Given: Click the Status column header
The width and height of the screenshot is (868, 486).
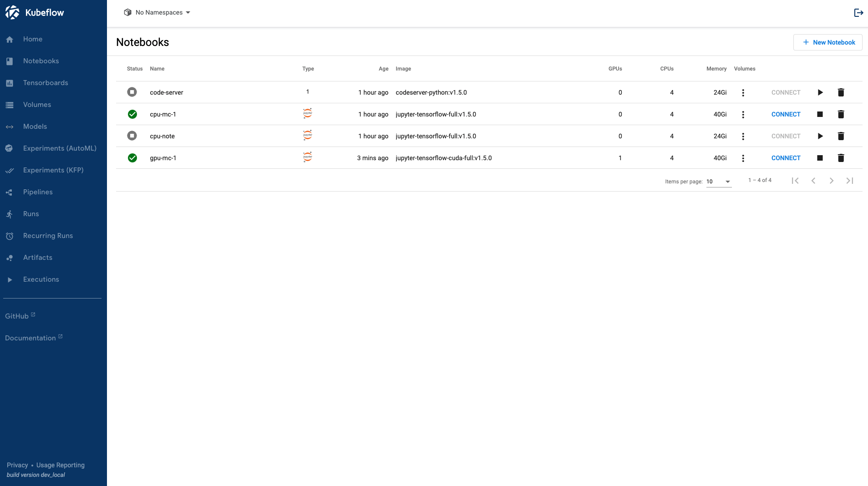Looking at the screenshot, I should [x=135, y=69].
